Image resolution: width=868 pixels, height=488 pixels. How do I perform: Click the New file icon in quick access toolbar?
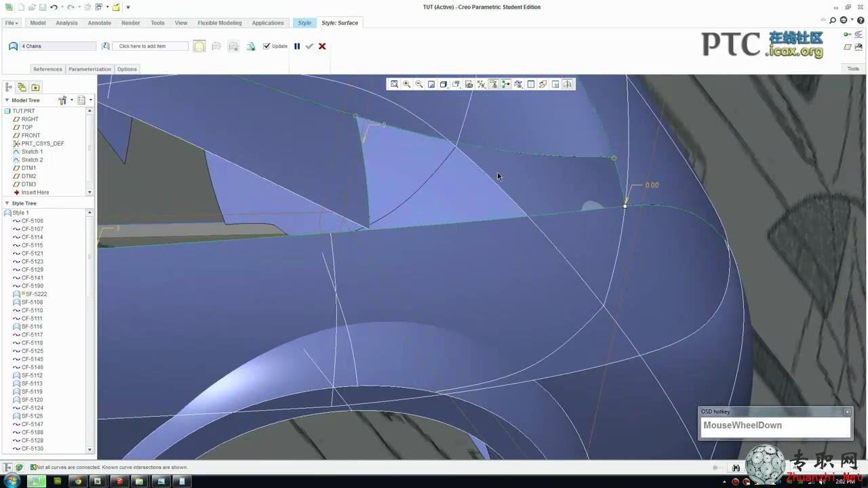pos(21,7)
